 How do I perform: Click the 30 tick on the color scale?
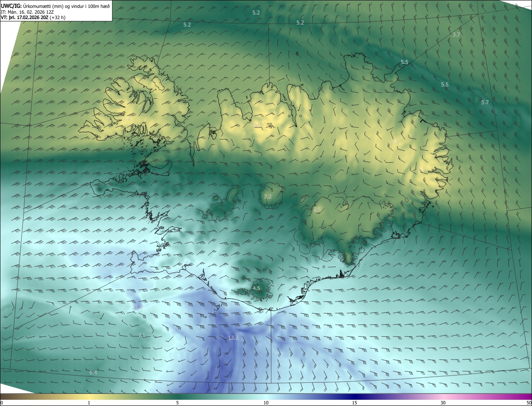[x=443, y=403]
